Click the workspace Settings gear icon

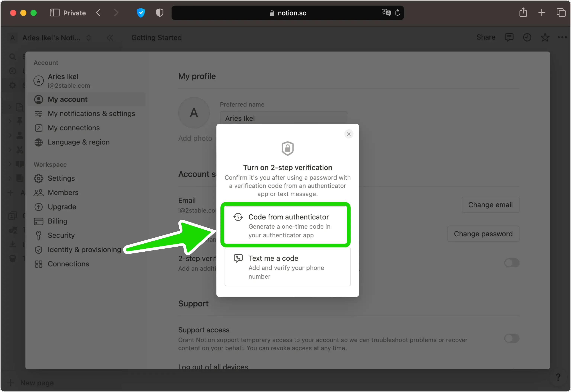[x=39, y=179]
